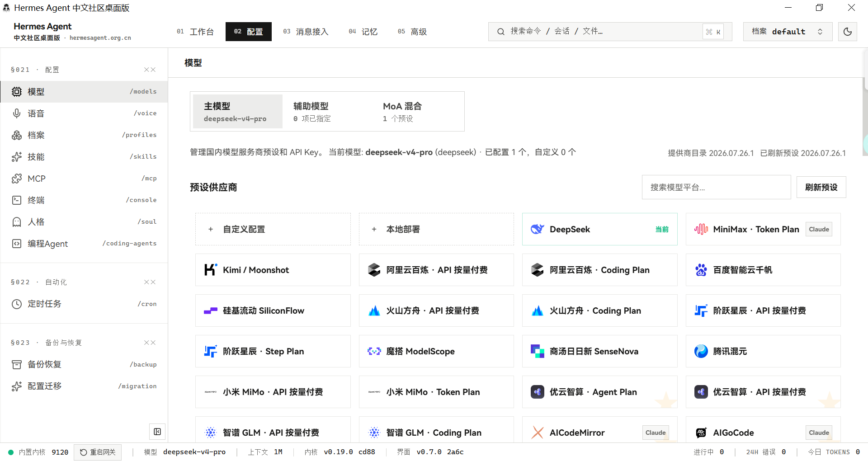Select the 商汤日日新 SenseNova provider
868x461 pixels.
pos(599,351)
